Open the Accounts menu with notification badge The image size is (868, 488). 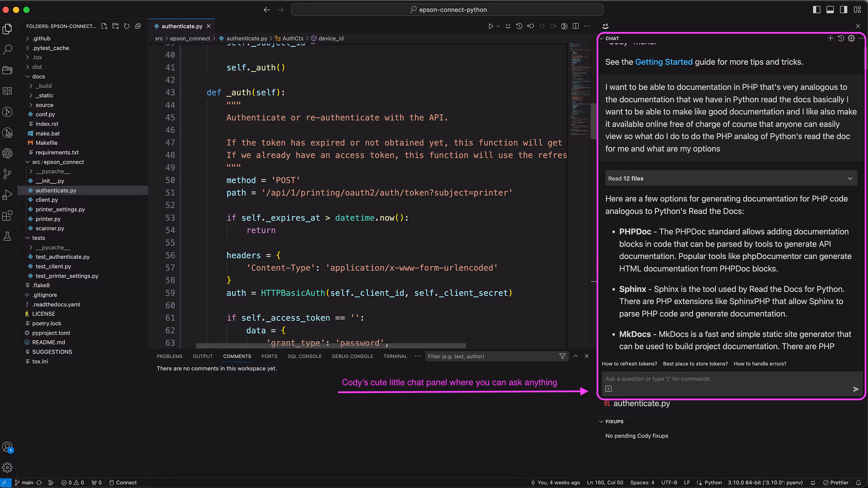(x=7, y=447)
